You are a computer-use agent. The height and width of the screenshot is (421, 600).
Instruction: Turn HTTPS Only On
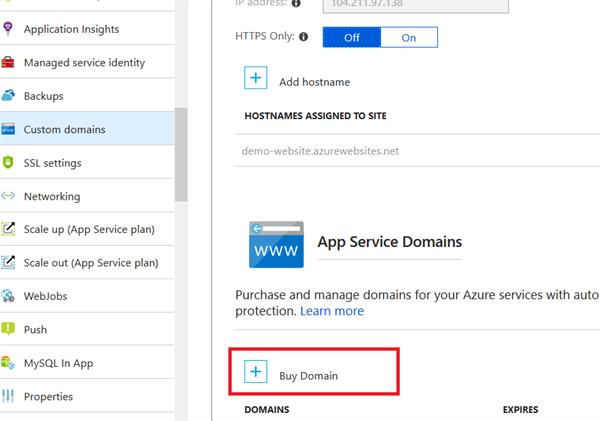pos(409,37)
